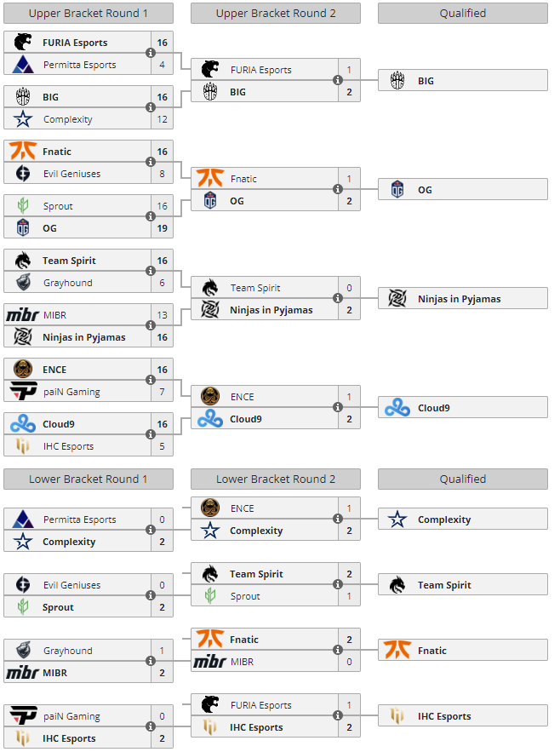Click the Complexity star logo in Qualified column

click(x=397, y=520)
